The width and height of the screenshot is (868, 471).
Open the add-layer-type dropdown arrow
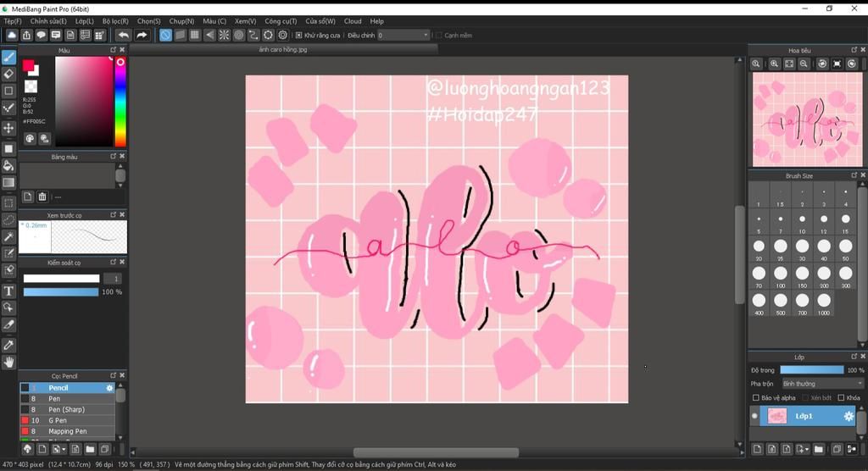[807, 450]
